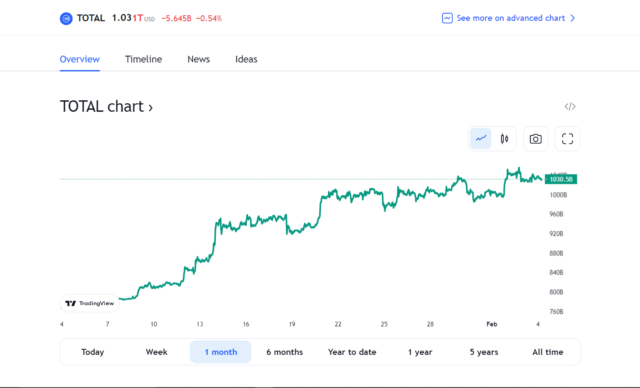Click the -5.645B change value
The image size is (640, 388).
(x=176, y=18)
